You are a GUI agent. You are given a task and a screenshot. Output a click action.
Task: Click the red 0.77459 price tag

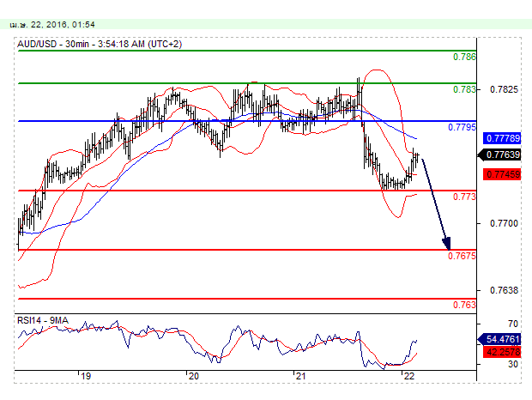point(502,174)
